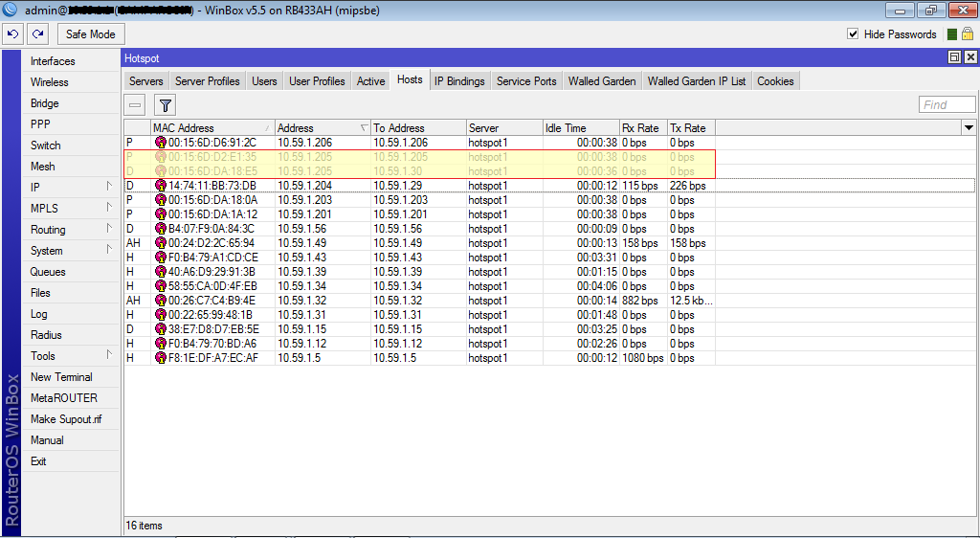Open the Walled Garden IP List tab

click(697, 81)
